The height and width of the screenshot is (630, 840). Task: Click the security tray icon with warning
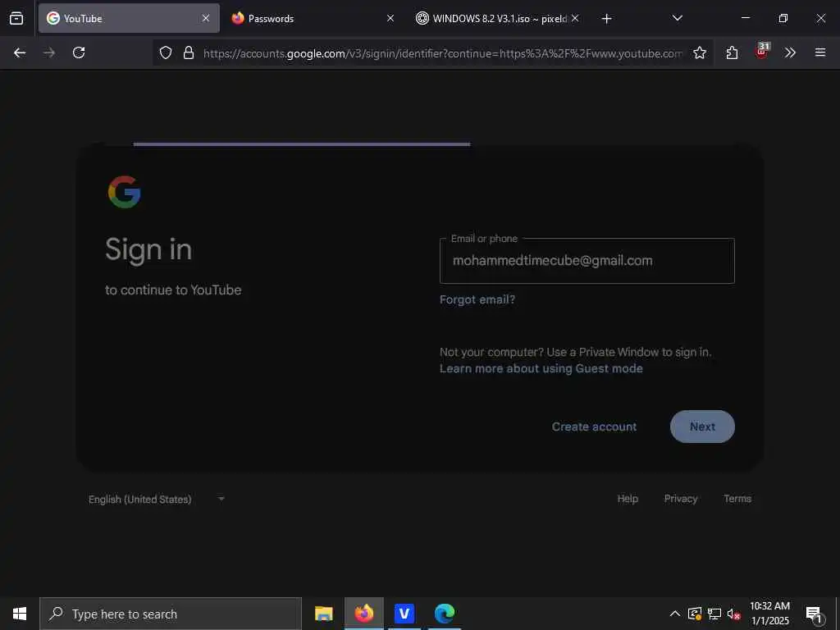pos(694,614)
